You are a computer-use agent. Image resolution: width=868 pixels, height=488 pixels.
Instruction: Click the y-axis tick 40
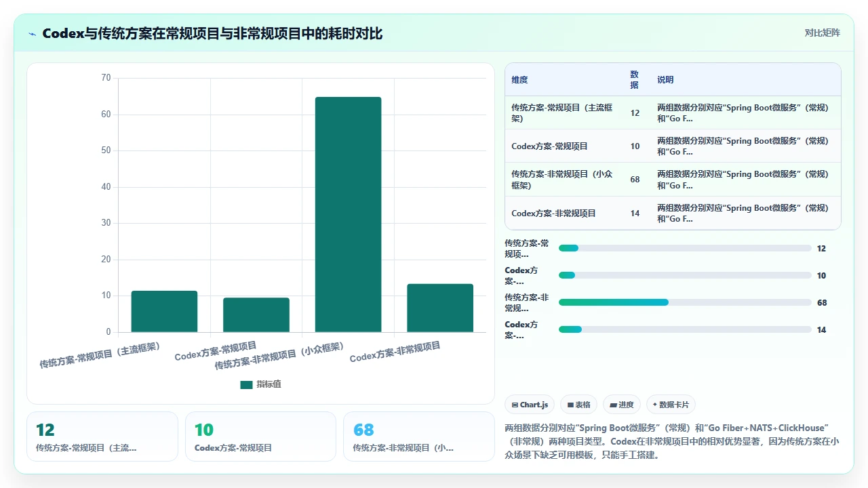pyautogui.click(x=106, y=187)
